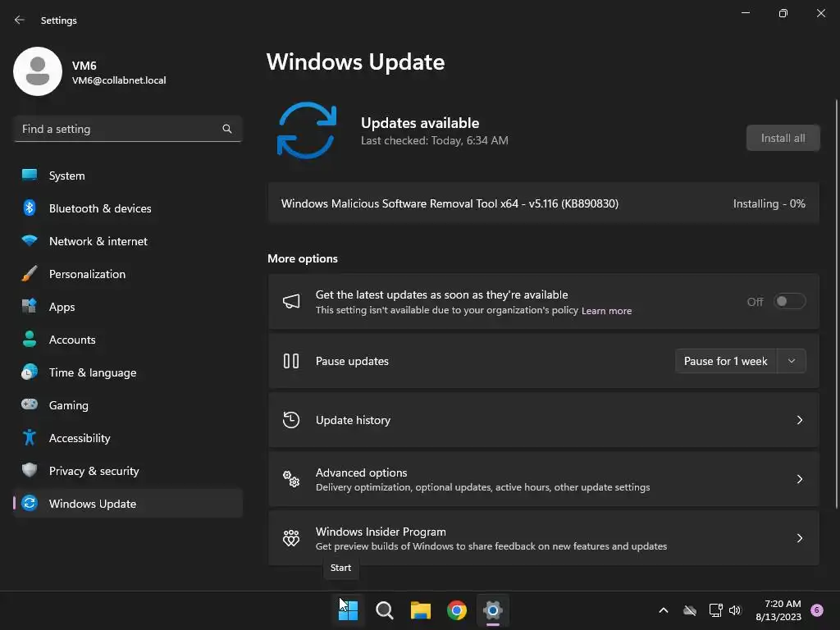Click the Install all button

point(783,138)
